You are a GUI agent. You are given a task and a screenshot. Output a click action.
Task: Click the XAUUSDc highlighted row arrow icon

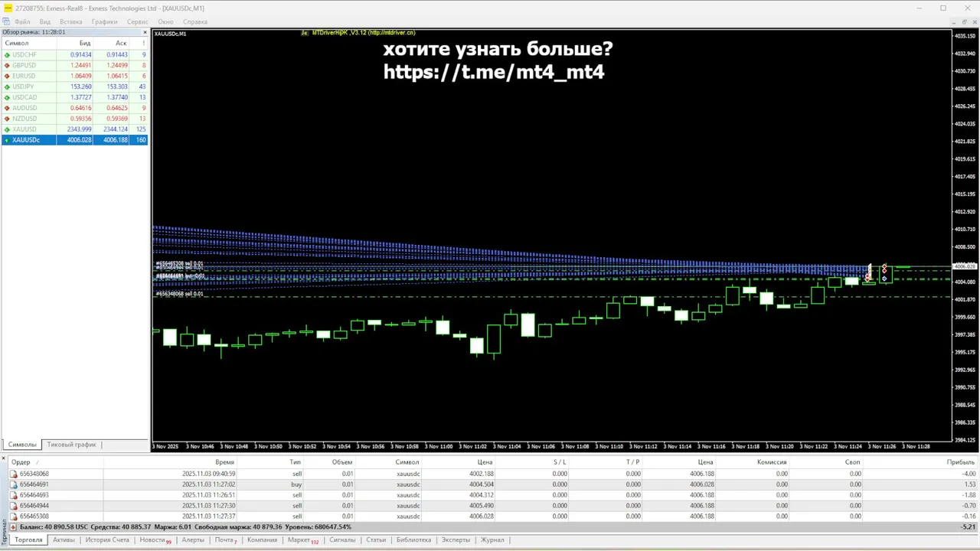click(8, 140)
